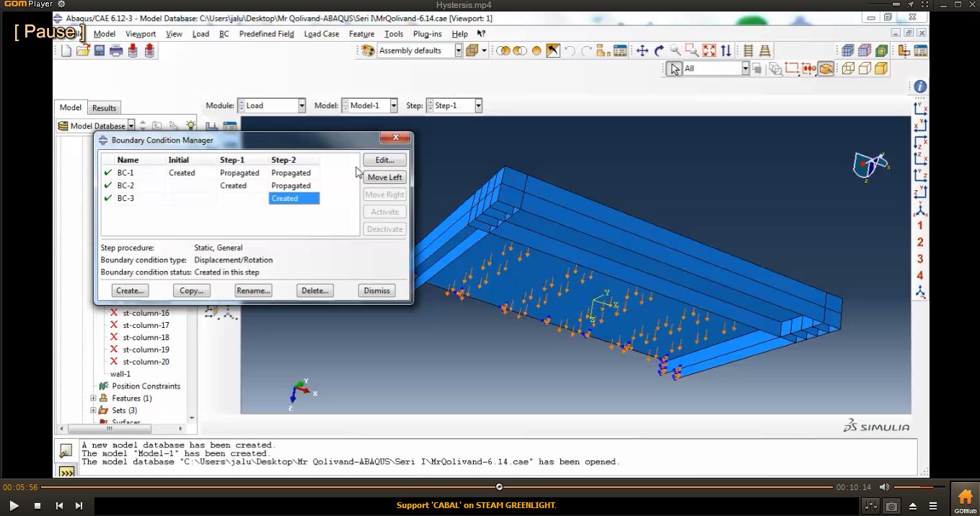
Task: Open the GOMlab home icon
Action: (966, 500)
